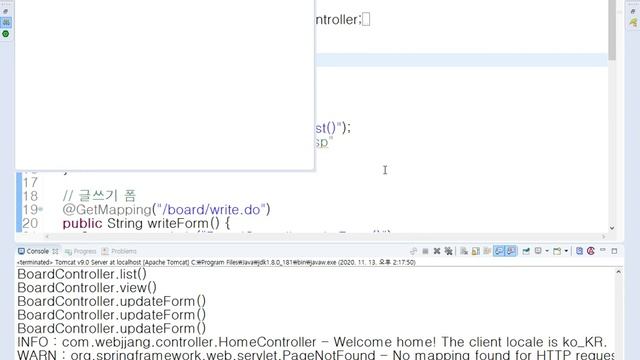Click the Restore icon in the right trim

[x=633, y=11]
